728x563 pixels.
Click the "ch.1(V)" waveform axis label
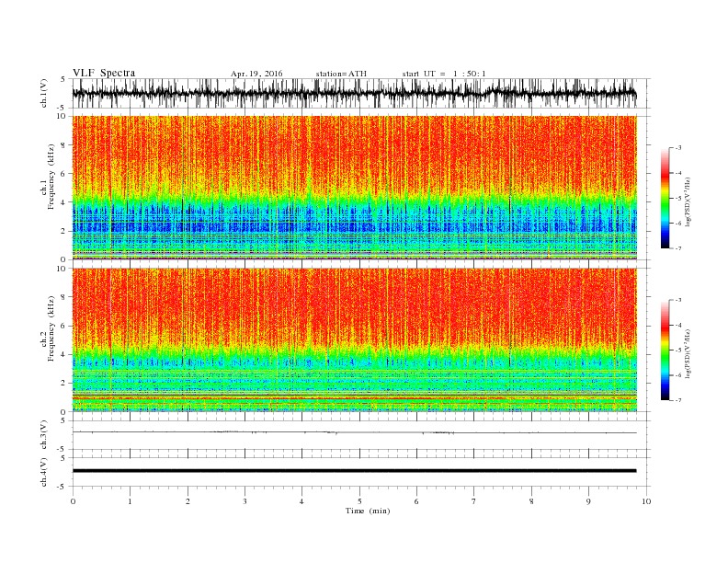pyautogui.click(x=44, y=93)
